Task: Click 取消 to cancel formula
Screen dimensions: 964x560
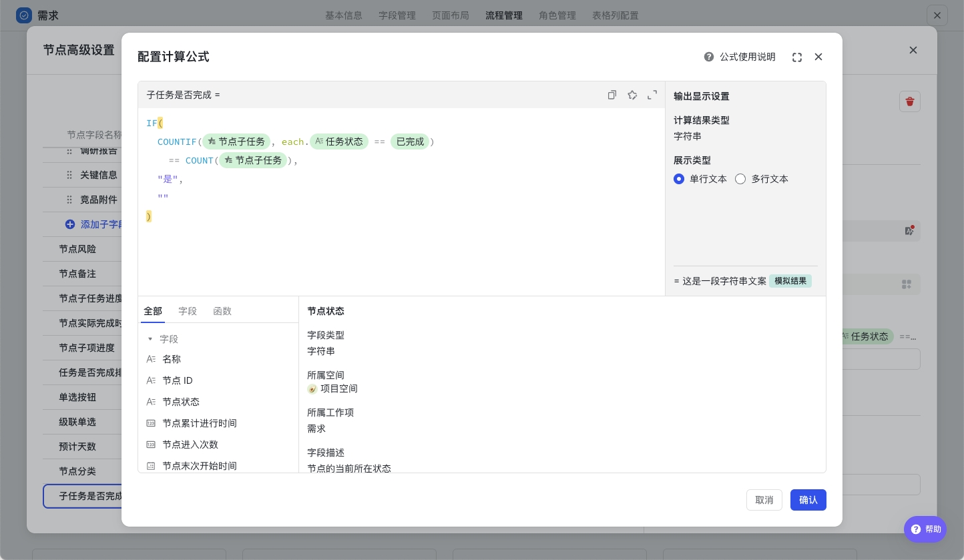Action: pyautogui.click(x=764, y=500)
